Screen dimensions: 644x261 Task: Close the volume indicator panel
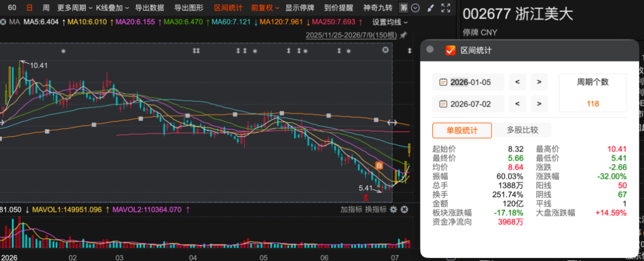pyautogui.click(x=404, y=209)
